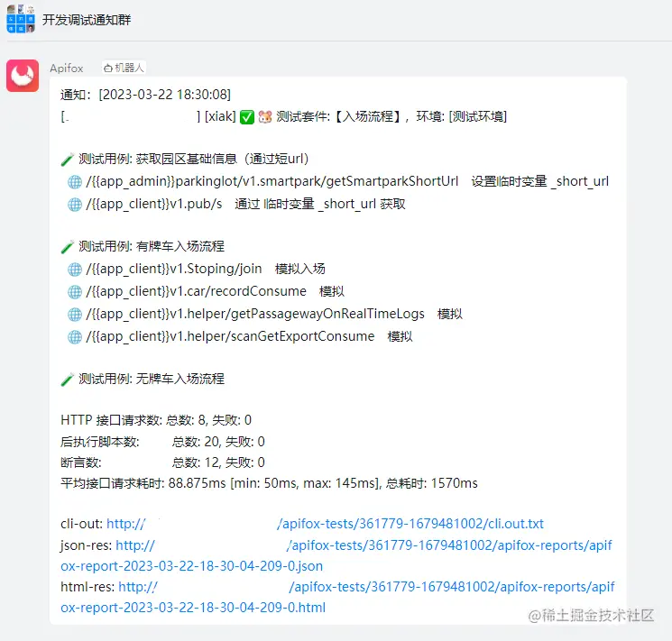Click the green checkmark emoji
Viewport: 672px width, 641px height.
[247, 117]
